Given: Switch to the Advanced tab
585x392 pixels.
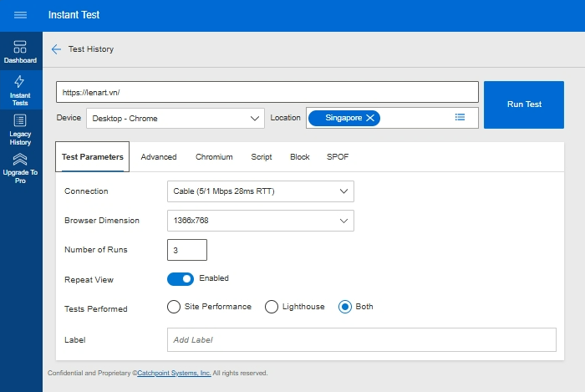Looking at the screenshot, I should [x=159, y=157].
